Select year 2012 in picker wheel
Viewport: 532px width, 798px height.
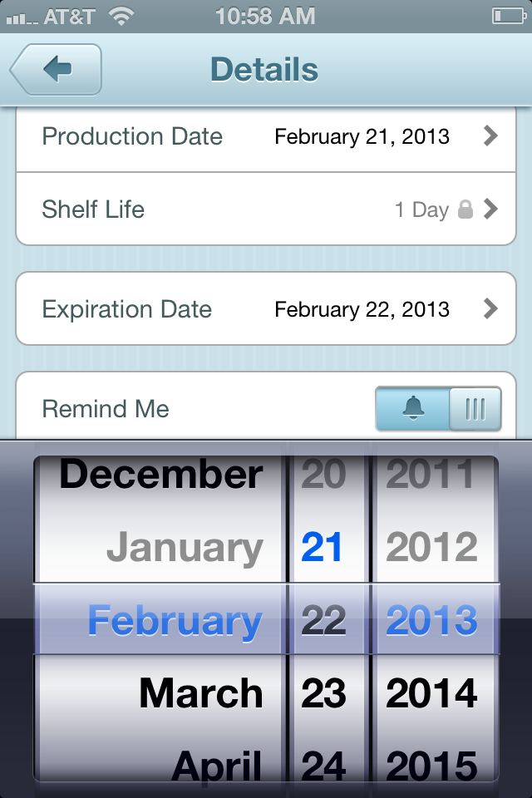coord(431,547)
